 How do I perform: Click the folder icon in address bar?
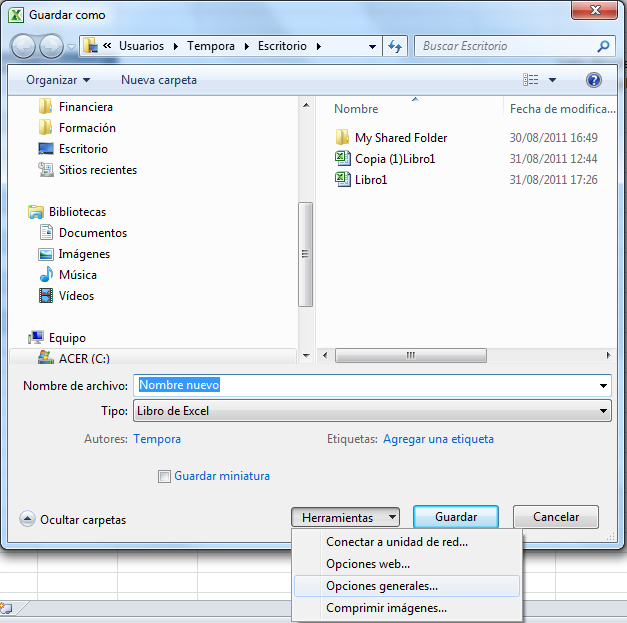[90, 46]
